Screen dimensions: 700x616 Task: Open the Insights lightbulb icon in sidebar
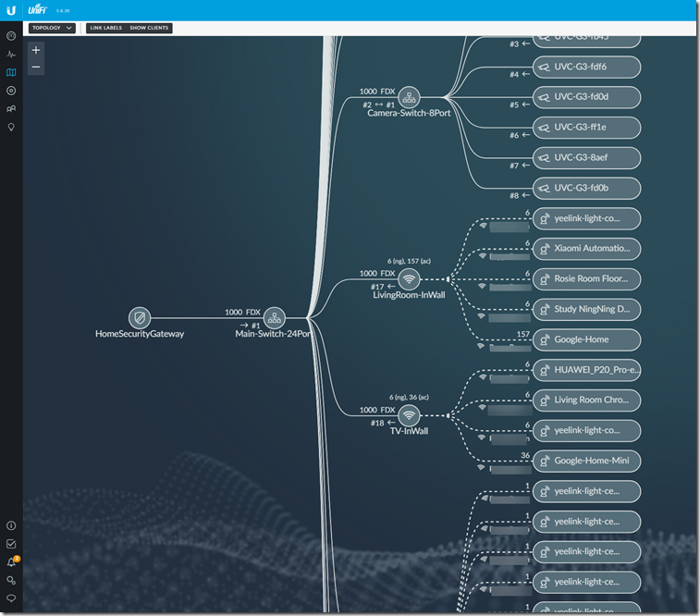coord(11,128)
